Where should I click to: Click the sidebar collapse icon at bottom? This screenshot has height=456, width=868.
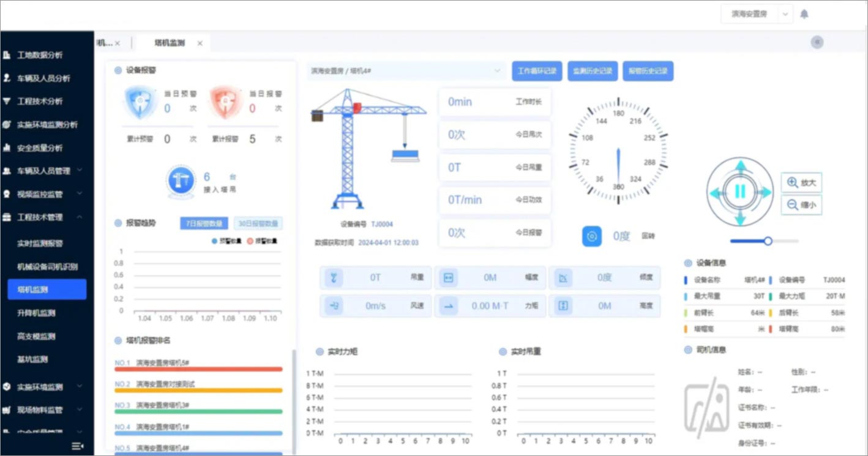tap(77, 446)
